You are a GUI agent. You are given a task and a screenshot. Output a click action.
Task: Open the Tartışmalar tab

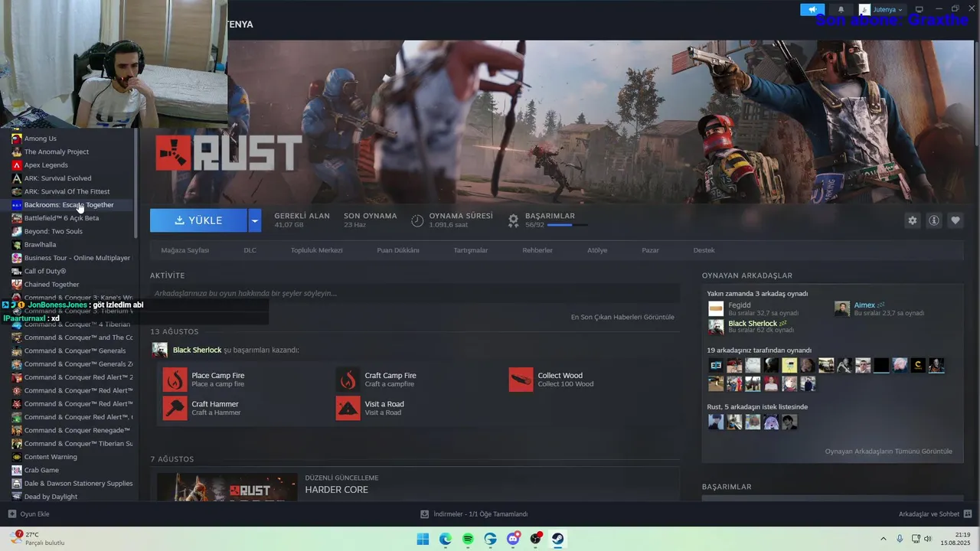[470, 250]
